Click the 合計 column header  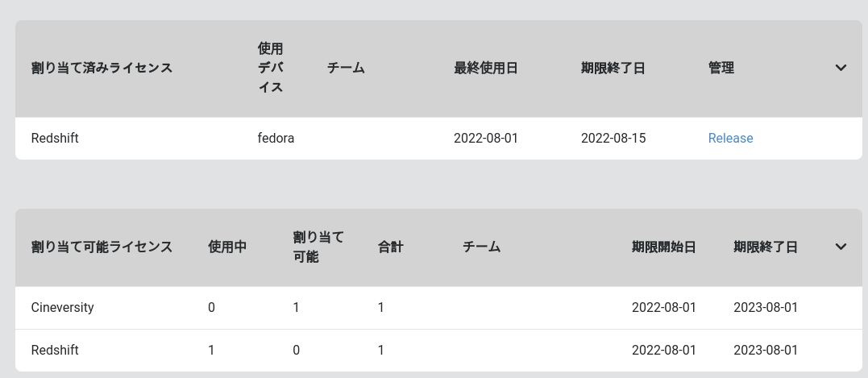click(x=390, y=247)
